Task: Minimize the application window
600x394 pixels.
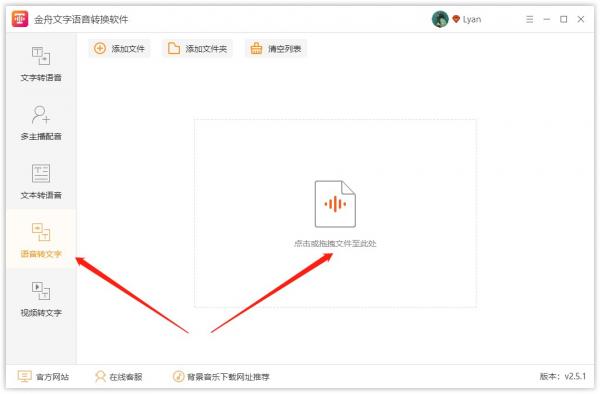Action: 547,19
